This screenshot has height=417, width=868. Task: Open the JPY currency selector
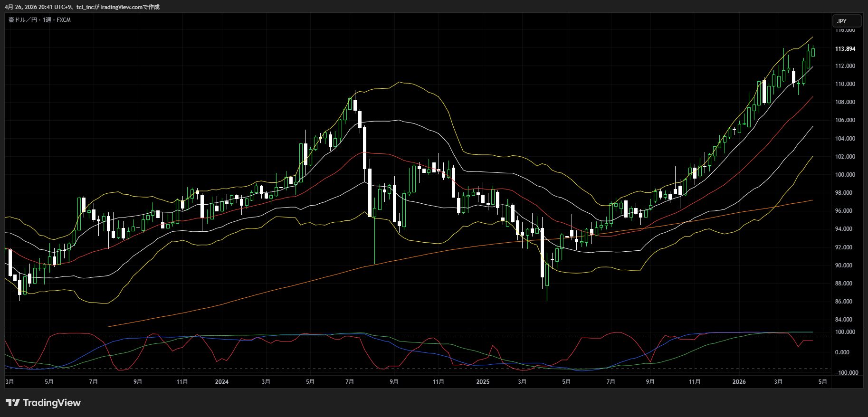coord(846,21)
